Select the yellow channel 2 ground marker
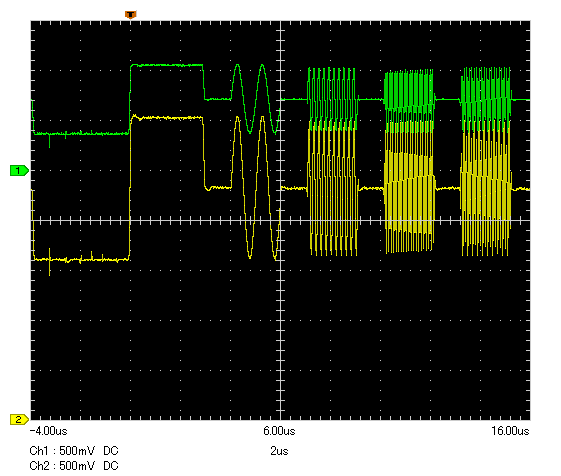The height and width of the screenshot is (476, 561). coord(19,419)
